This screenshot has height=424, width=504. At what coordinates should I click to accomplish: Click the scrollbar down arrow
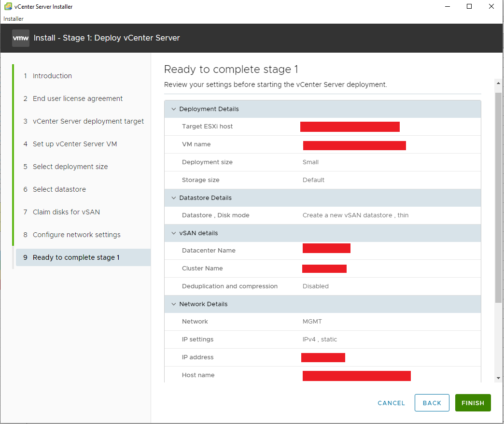click(498, 378)
